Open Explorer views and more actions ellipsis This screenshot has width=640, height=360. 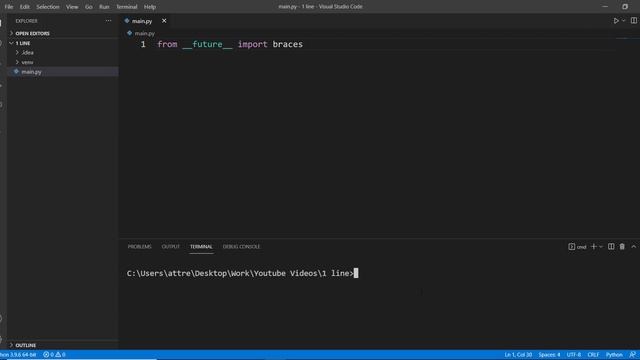(108, 21)
